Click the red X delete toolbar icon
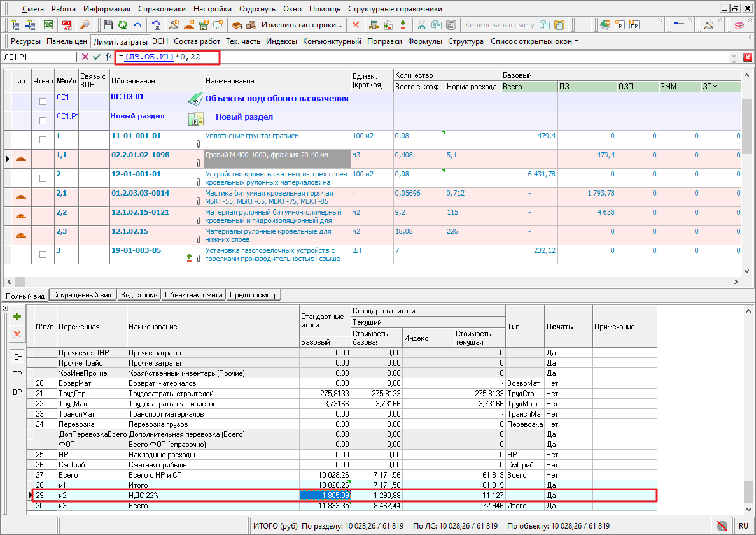This screenshot has height=535, width=756. point(355,25)
